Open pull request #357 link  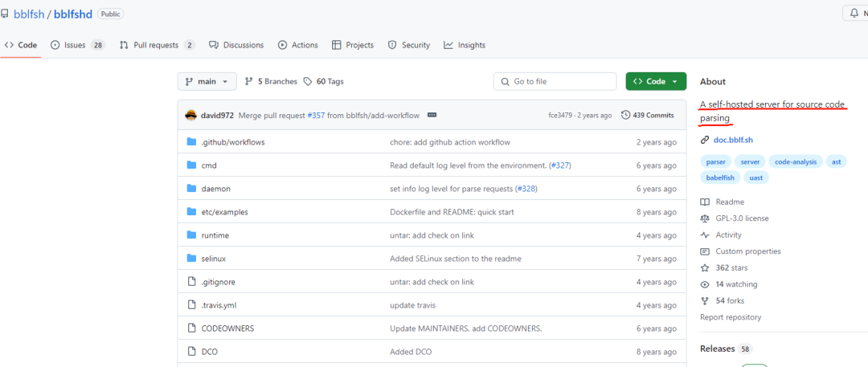coord(316,116)
